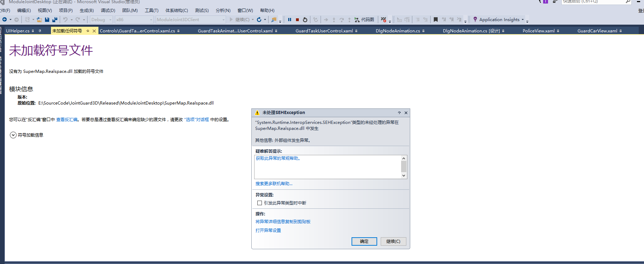Open the Code Map (代码图) button

tap(364, 20)
